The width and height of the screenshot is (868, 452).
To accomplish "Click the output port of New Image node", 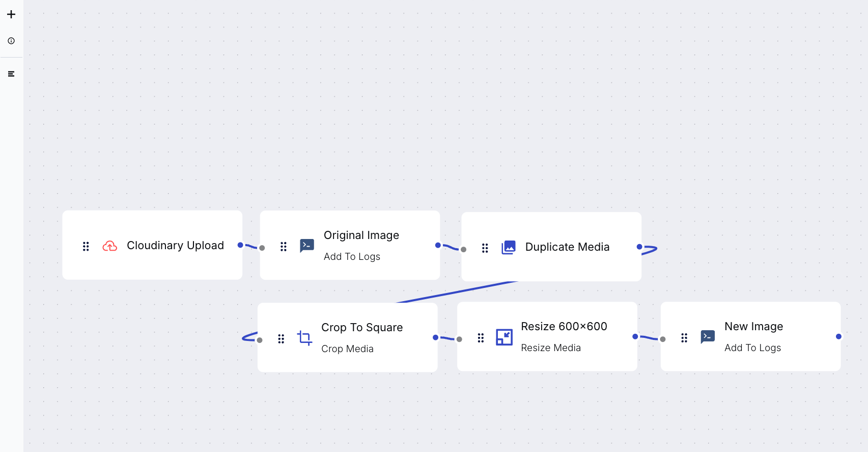I will click(838, 336).
